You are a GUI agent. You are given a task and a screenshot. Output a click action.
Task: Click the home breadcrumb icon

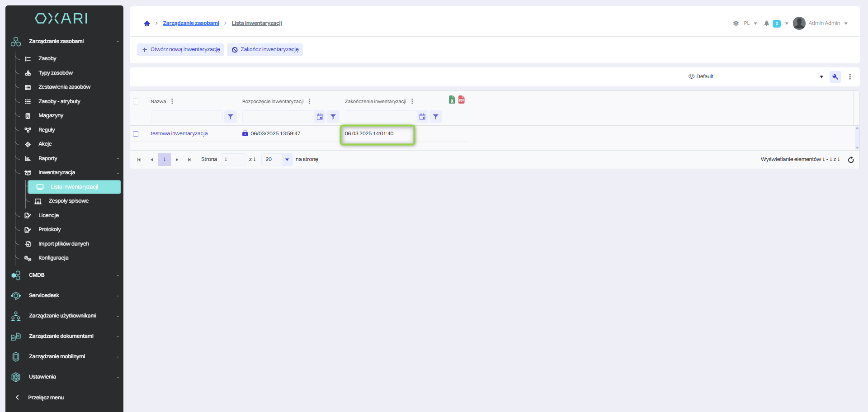147,24
